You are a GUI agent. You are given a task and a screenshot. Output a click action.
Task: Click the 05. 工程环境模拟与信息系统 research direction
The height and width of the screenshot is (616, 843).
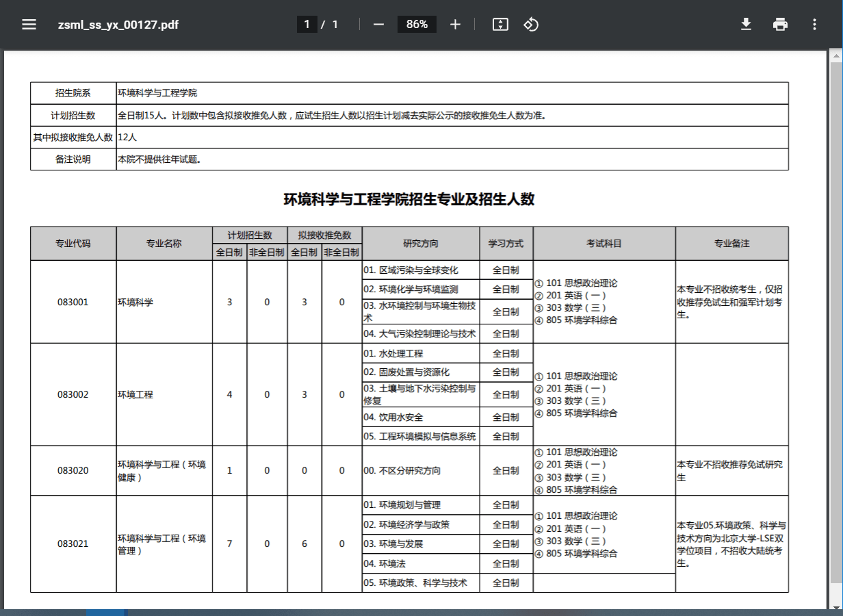(x=419, y=436)
